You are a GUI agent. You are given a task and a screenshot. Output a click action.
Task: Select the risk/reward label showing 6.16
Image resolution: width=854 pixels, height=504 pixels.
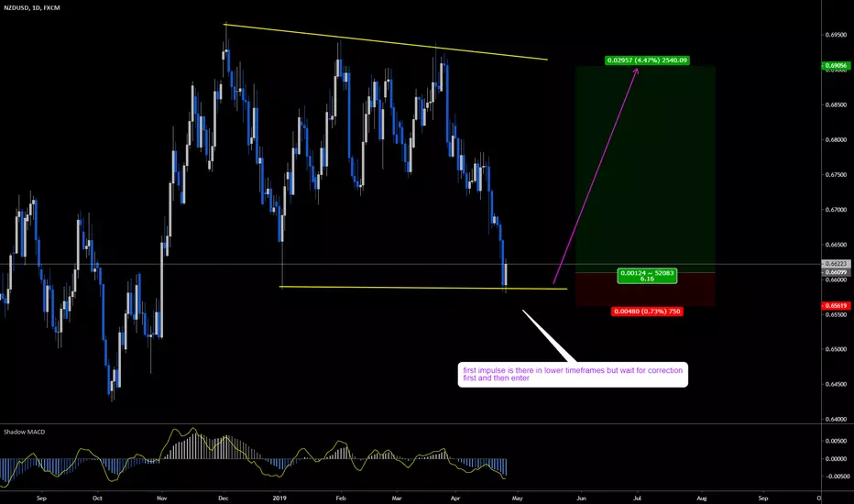coord(647,276)
